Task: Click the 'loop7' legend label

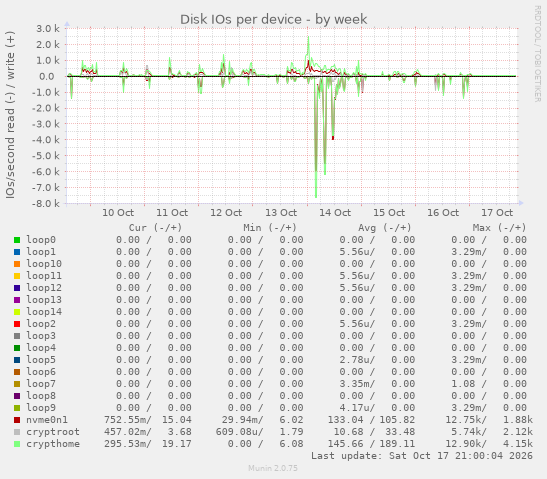Action: (x=41, y=384)
